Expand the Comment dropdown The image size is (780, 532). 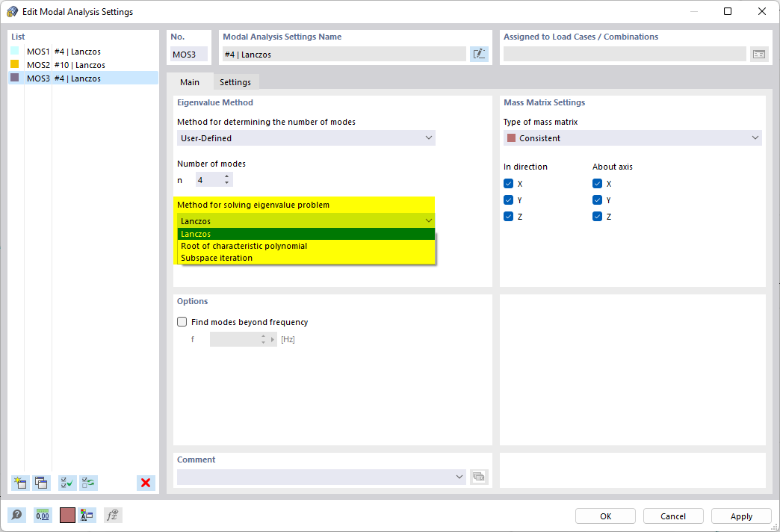pos(459,477)
